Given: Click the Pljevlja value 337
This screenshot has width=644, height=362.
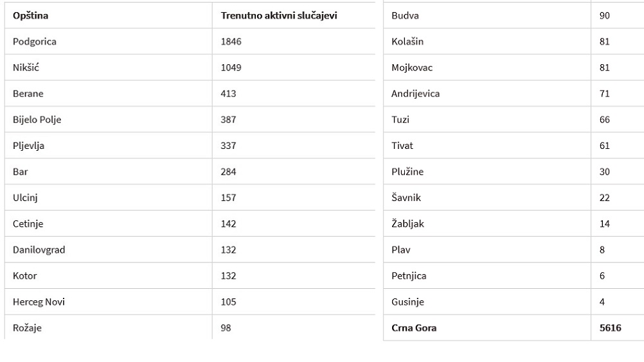Looking at the screenshot, I should point(228,146).
